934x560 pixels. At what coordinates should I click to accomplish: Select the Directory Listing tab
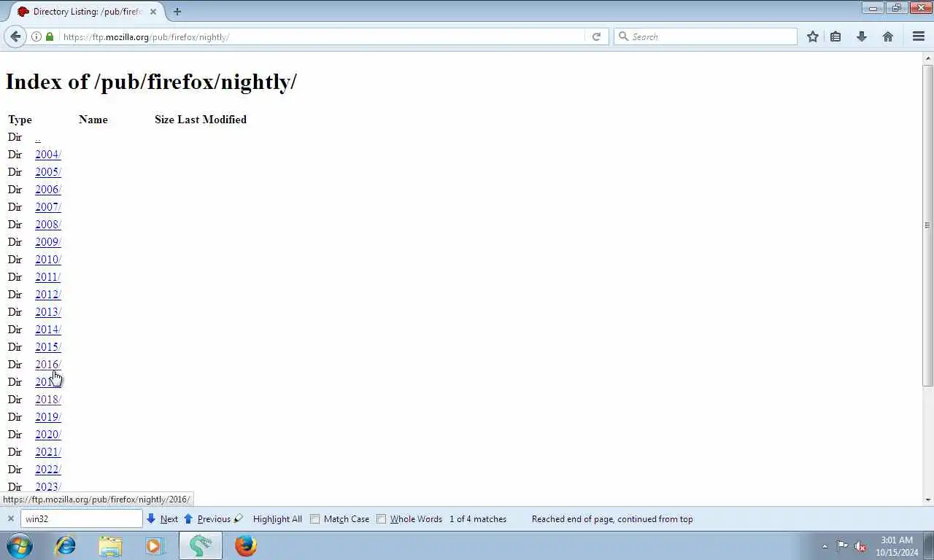(86, 12)
